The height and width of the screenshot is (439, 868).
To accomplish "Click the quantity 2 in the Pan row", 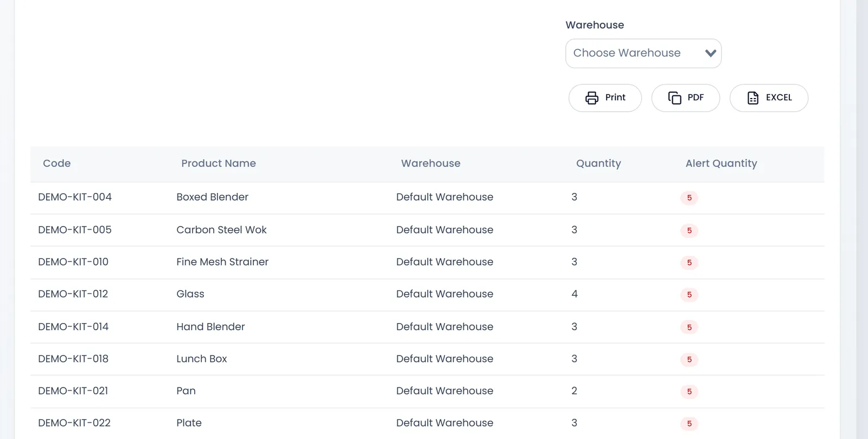I will [575, 391].
